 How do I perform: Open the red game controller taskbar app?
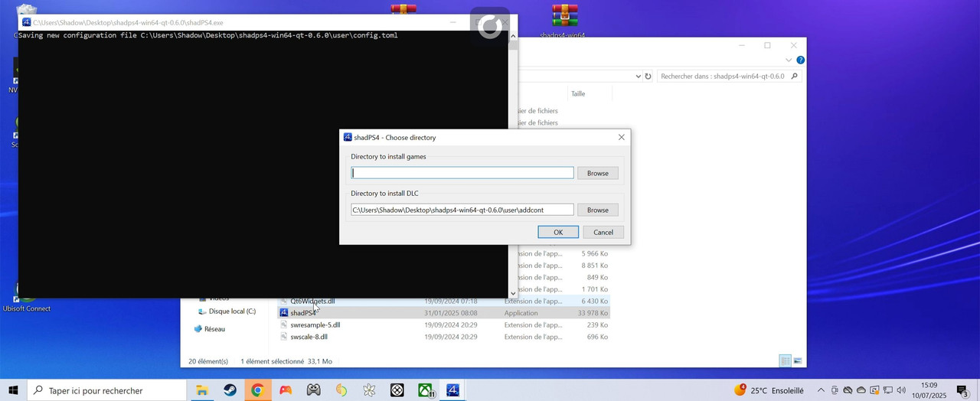(286, 390)
